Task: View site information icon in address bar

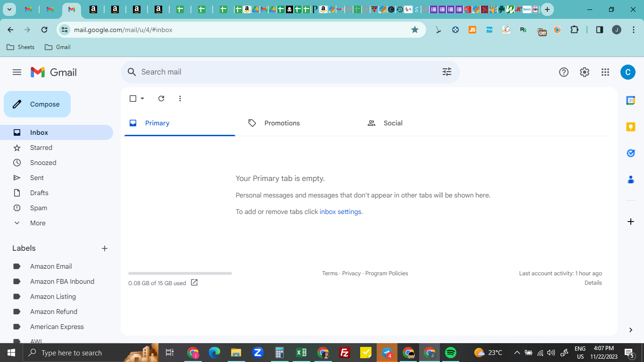Action: 65,30
